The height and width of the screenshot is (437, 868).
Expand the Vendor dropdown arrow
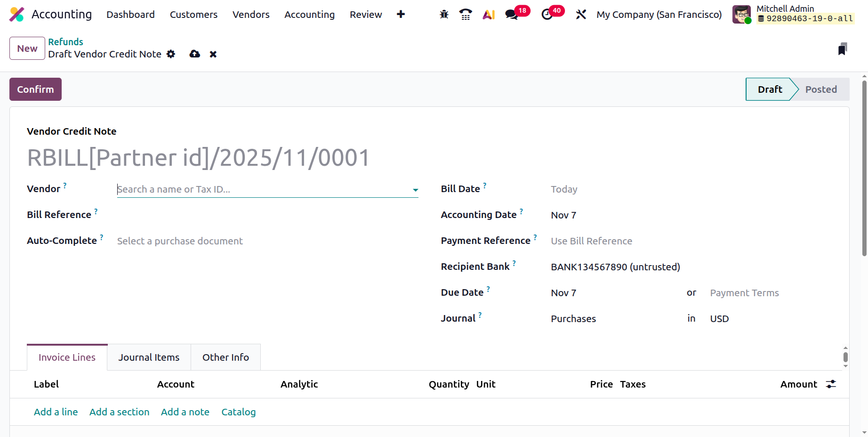pos(415,190)
